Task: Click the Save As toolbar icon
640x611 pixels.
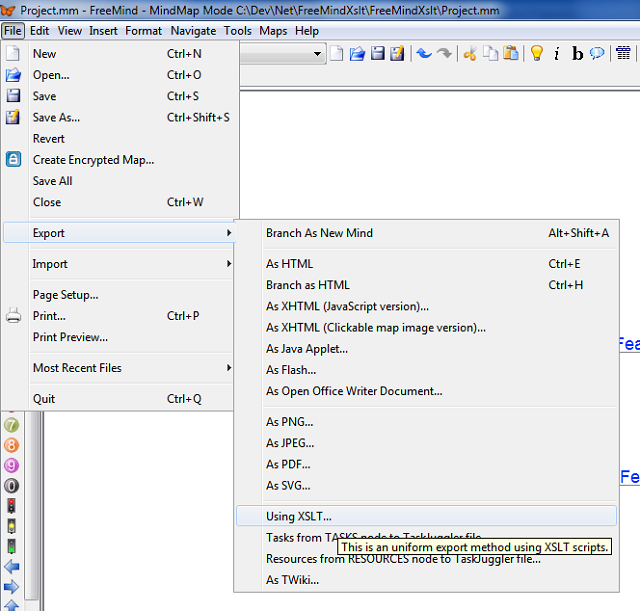Action: point(397,53)
